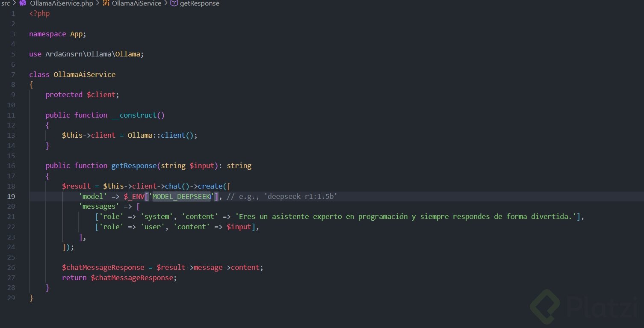Viewport: 644px width, 328px height.
Task: Click $this on the constructor assignment line
Action: (x=72, y=136)
